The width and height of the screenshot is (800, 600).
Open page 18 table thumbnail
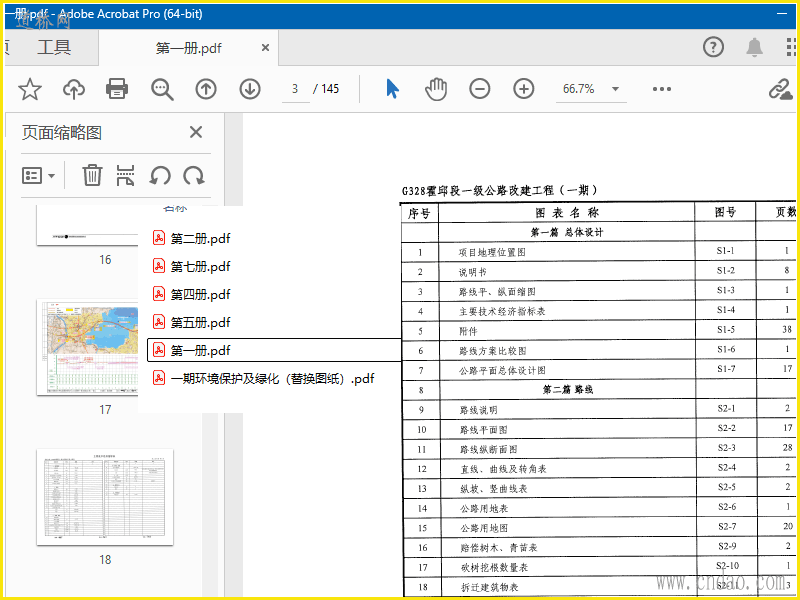point(105,497)
